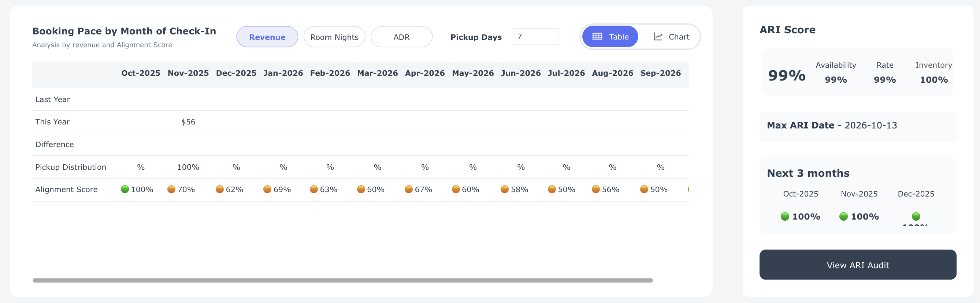Click the Nov-2025 column header
The width and height of the screenshot is (980, 303).
pos(188,73)
